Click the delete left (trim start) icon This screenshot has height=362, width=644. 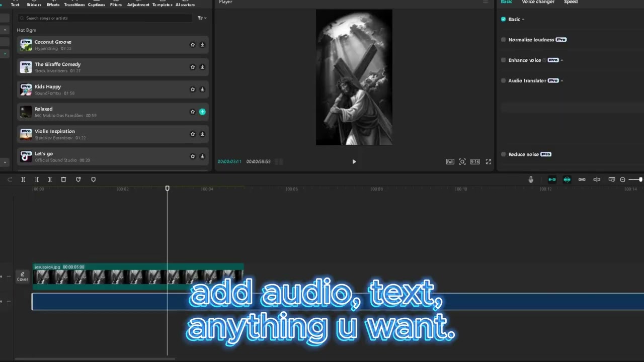click(x=37, y=179)
